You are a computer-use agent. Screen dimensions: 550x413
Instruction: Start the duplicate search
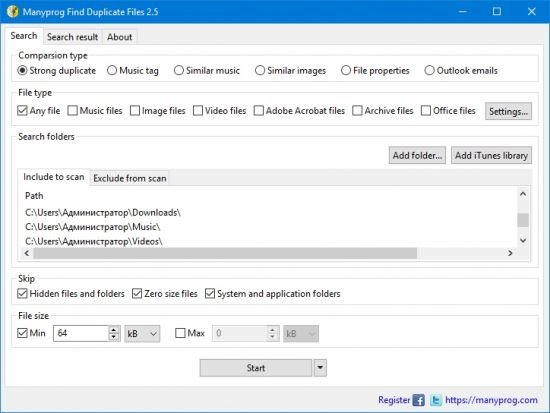[x=256, y=368]
